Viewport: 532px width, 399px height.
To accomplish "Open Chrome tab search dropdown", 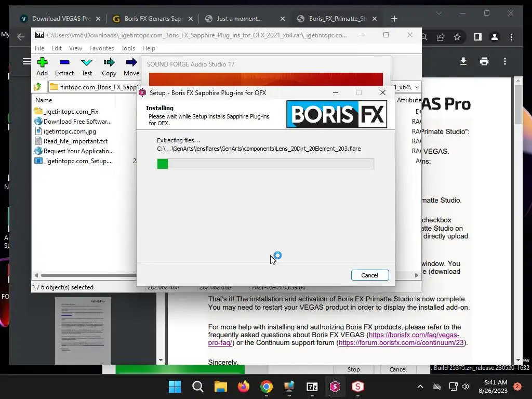I will point(438,13).
